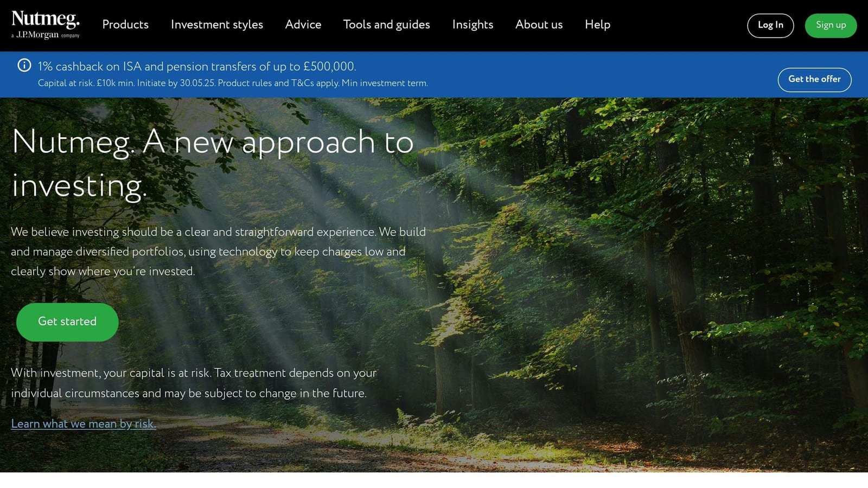Click the 1% cashback on ISA banner text
Viewport: 868px width, 488px height.
click(197, 67)
